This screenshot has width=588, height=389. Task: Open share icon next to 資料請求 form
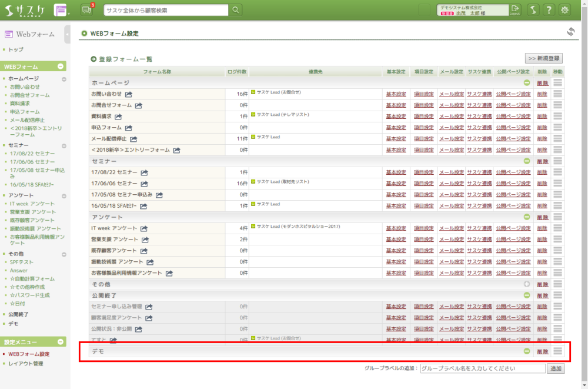point(122,117)
